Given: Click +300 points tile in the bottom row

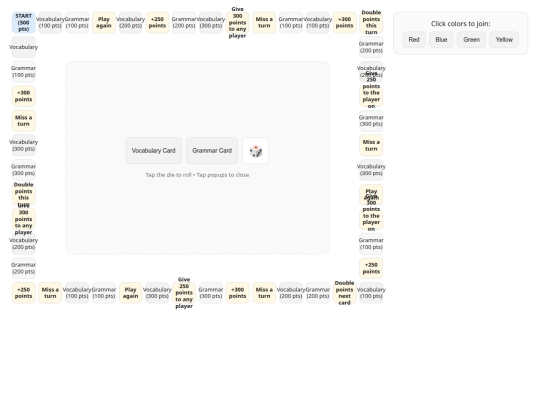Looking at the screenshot, I should [x=237, y=293].
